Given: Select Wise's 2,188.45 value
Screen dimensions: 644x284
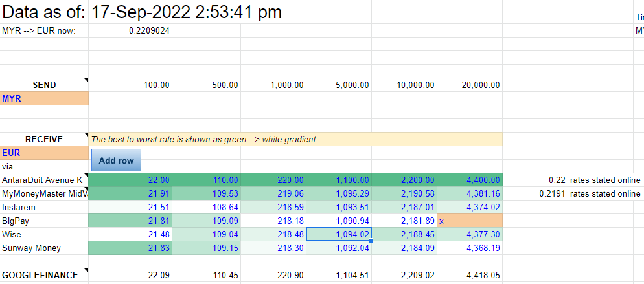Looking at the screenshot, I should tap(404, 234).
